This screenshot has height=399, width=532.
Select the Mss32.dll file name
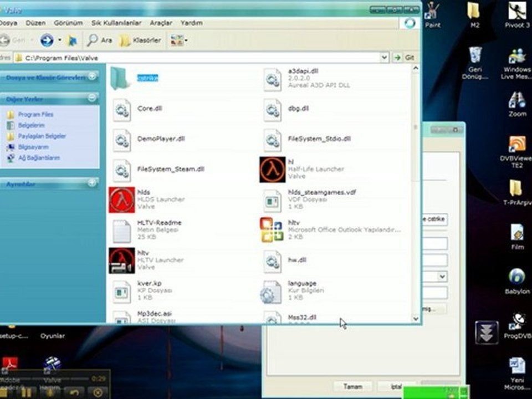[302, 317]
